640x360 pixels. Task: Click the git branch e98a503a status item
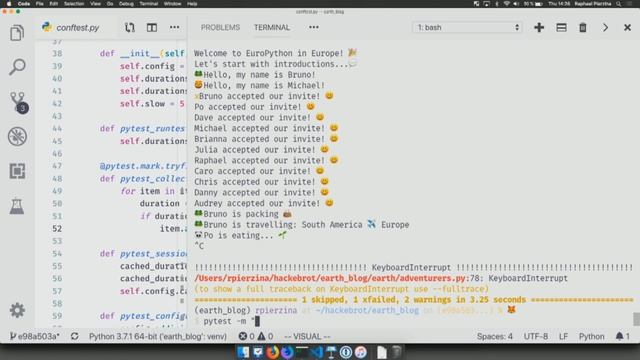(34, 336)
